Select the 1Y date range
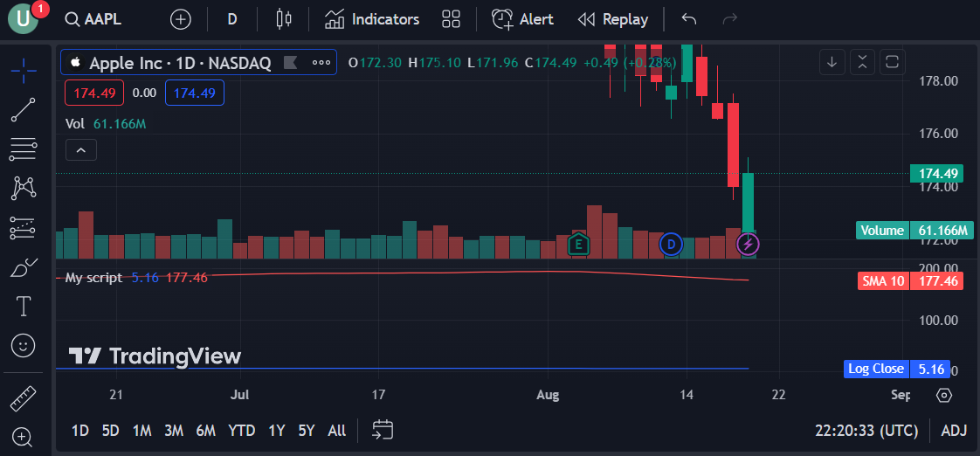This screenshot has height=456, width=980. pos(276,431)
